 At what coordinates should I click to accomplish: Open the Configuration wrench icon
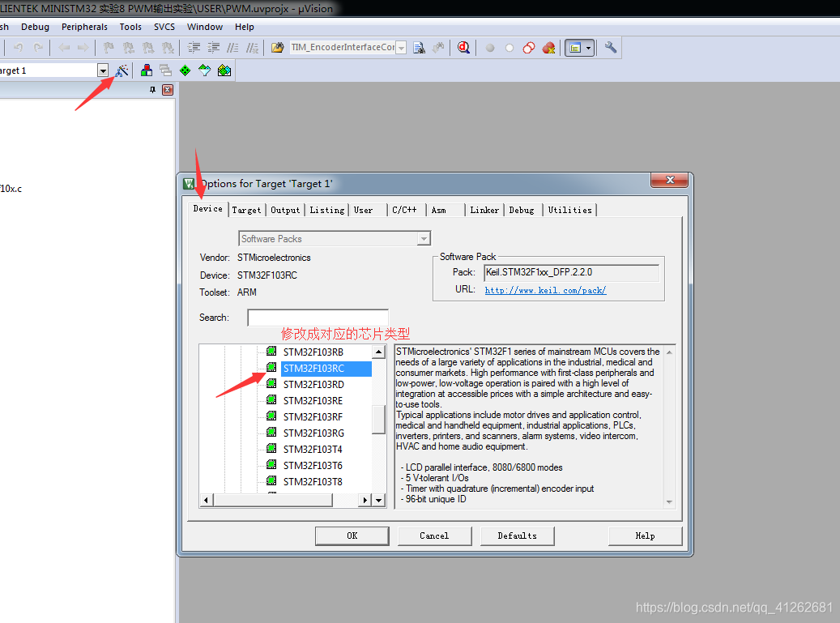611,48
